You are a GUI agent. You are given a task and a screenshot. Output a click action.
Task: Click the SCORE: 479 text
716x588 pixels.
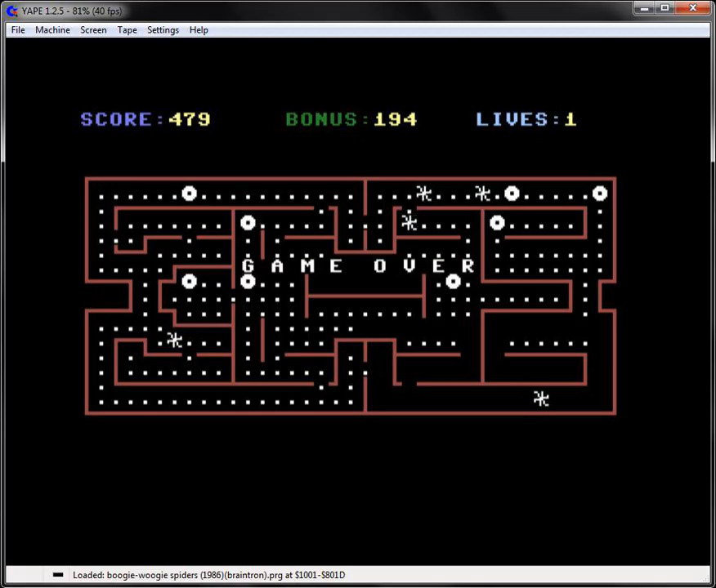(x=145, y=119)
